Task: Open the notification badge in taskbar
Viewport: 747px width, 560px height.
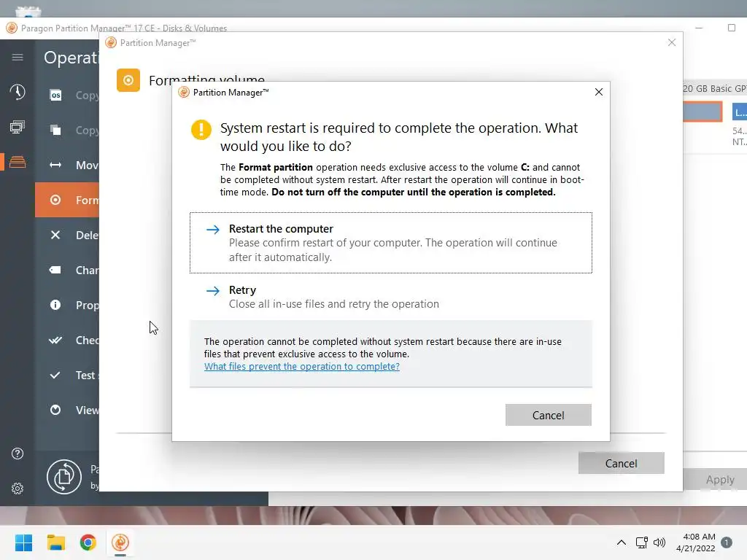Action: (727, 542)
